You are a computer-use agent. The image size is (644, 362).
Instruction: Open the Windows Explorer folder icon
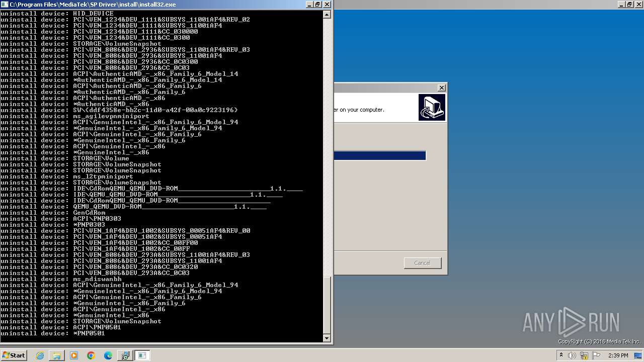point(57,355)
